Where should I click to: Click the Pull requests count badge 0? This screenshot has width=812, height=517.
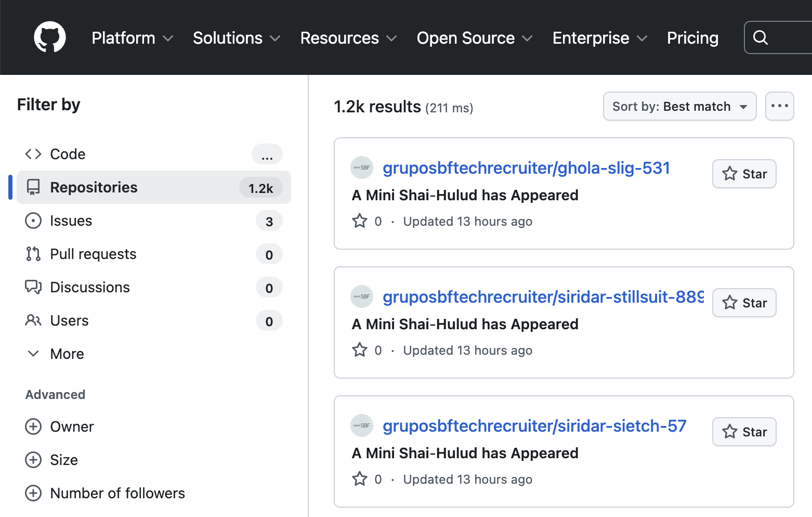(269, 254)
